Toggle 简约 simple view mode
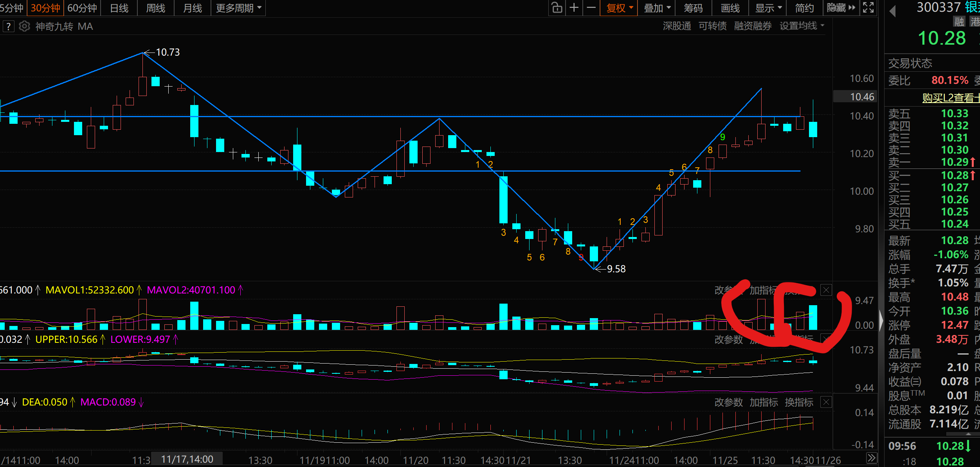This screenshot has width=980, height=467. pos(804,8)
